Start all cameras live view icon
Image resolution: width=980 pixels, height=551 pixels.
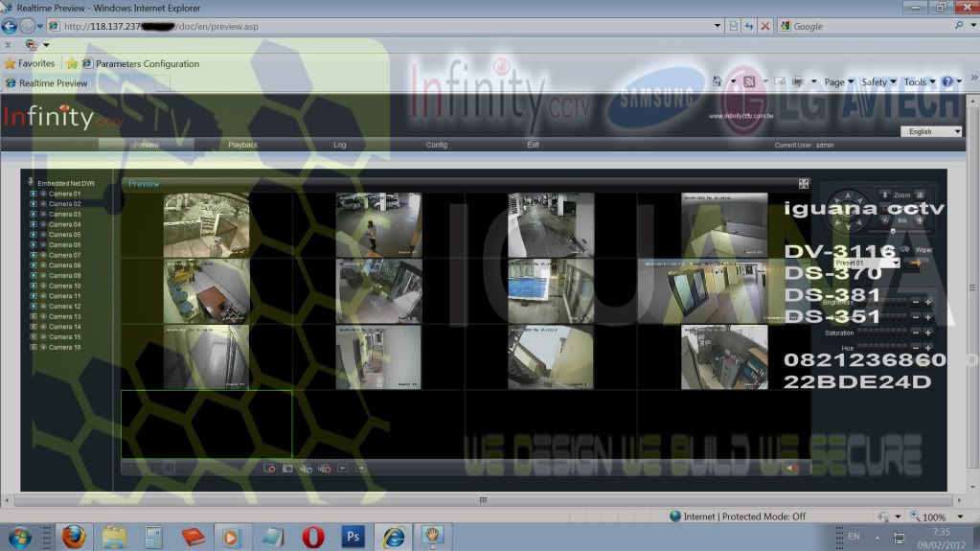(306, 468)
